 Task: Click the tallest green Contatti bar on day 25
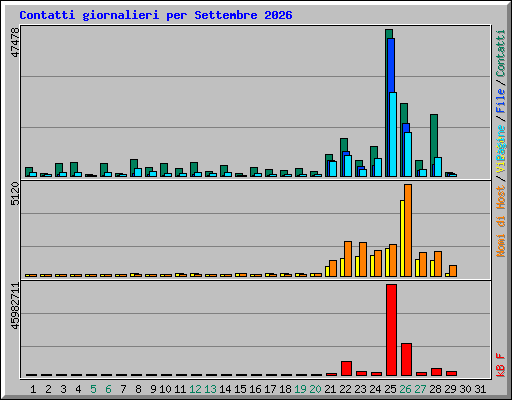[389, 103]
